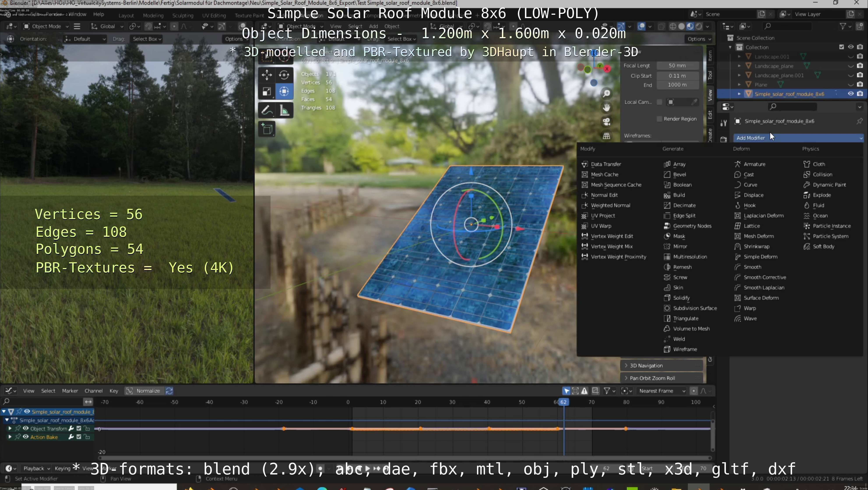Select the Scale tool icon
This screenshot has width=868, height=490.
(x=267, y=92)
